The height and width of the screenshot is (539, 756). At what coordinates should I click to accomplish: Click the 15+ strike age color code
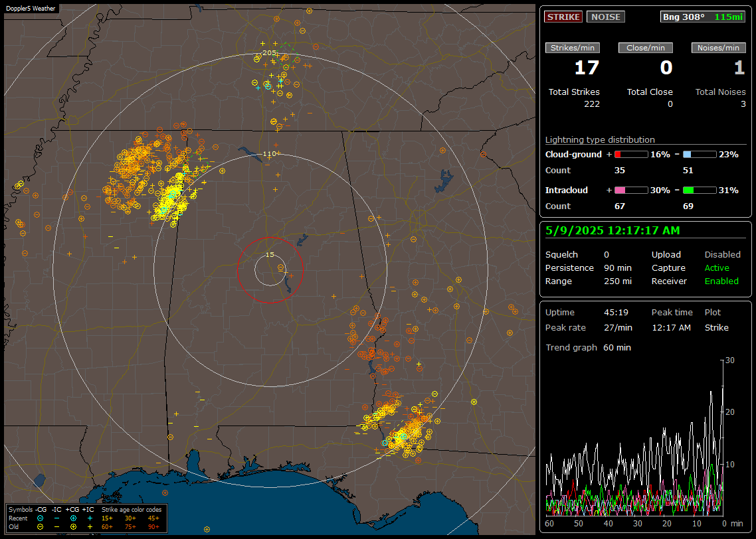pyautogui.click(x=107, y=518)
